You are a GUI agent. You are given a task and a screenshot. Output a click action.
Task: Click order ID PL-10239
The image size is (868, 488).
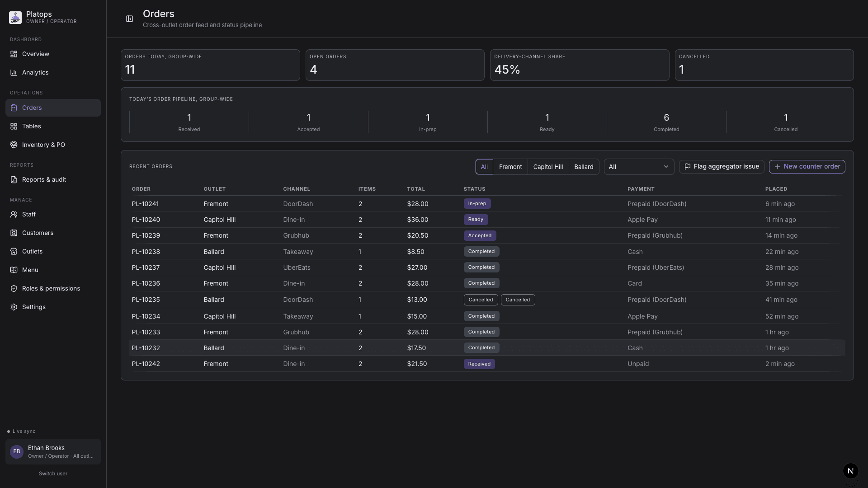(x=146, y=236)
